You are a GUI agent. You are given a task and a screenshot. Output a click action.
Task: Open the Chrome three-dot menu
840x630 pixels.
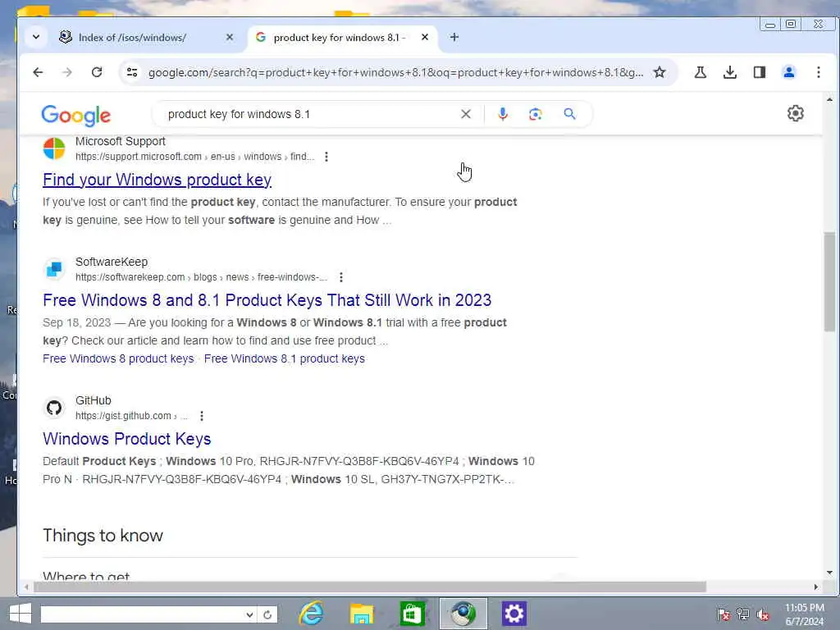[818, 72]
